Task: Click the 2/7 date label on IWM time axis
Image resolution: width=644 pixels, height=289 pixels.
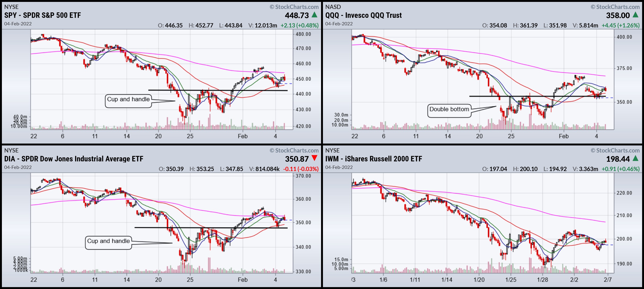Action: click(608, 280)
